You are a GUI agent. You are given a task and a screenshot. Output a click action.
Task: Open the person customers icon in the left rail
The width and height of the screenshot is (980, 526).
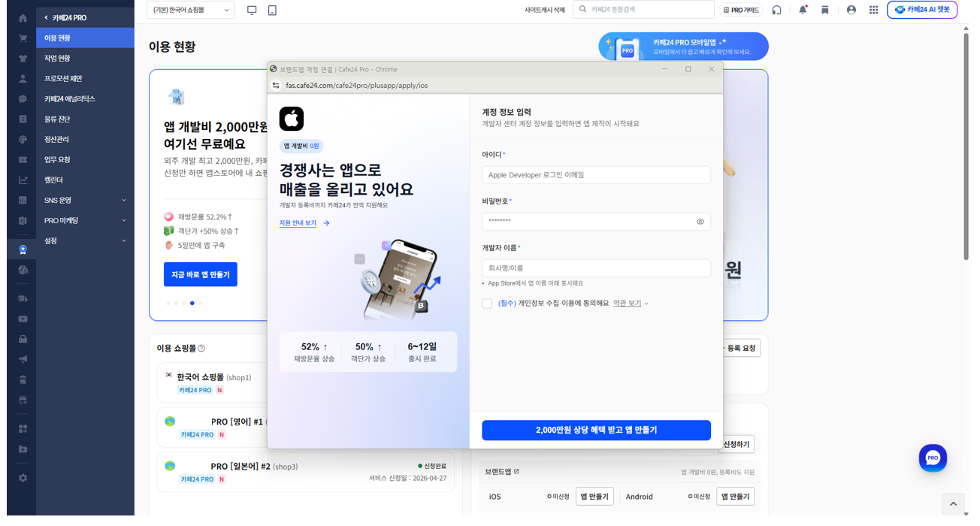[23, 78]
